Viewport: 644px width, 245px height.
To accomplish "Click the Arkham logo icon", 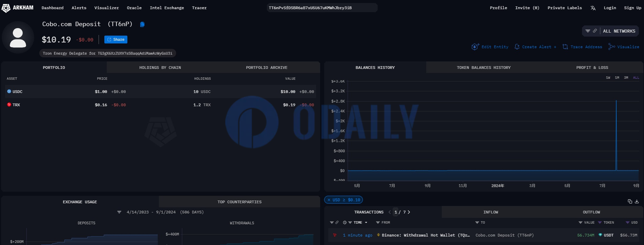I will pyautogui.click(x=6, y=8).
